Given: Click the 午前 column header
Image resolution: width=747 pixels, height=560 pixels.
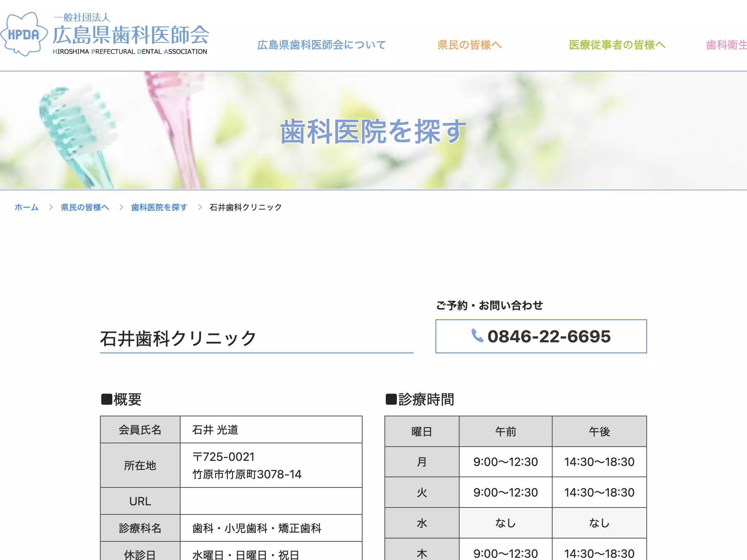Looking at the screenshot, I should click(506, 431).
